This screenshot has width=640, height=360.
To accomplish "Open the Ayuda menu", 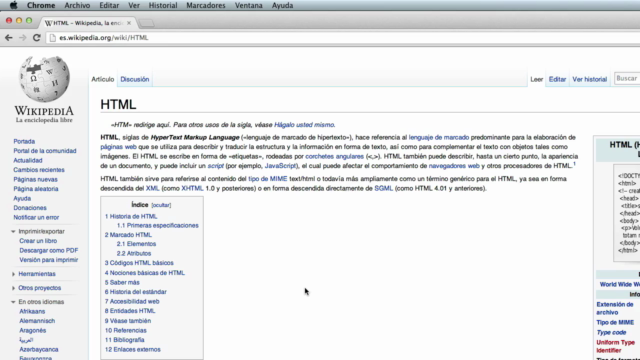I will pyautogui.click(x=282, y=5).
